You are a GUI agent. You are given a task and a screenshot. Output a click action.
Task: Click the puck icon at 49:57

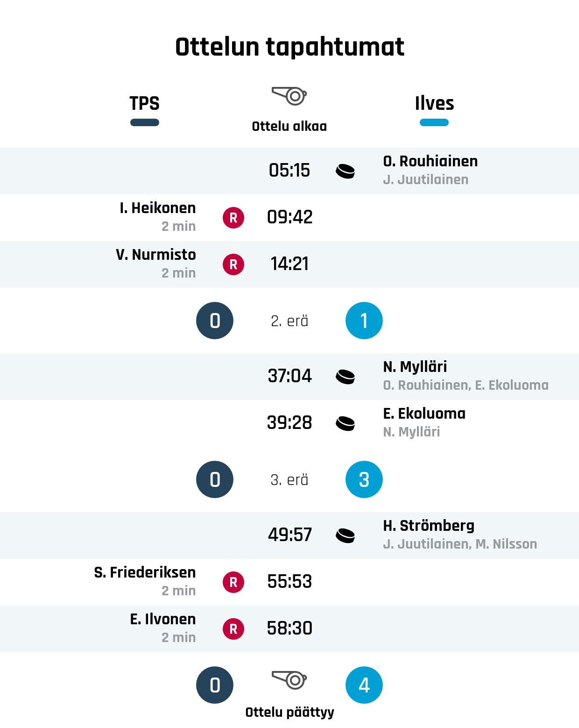(x=345, y=535)
